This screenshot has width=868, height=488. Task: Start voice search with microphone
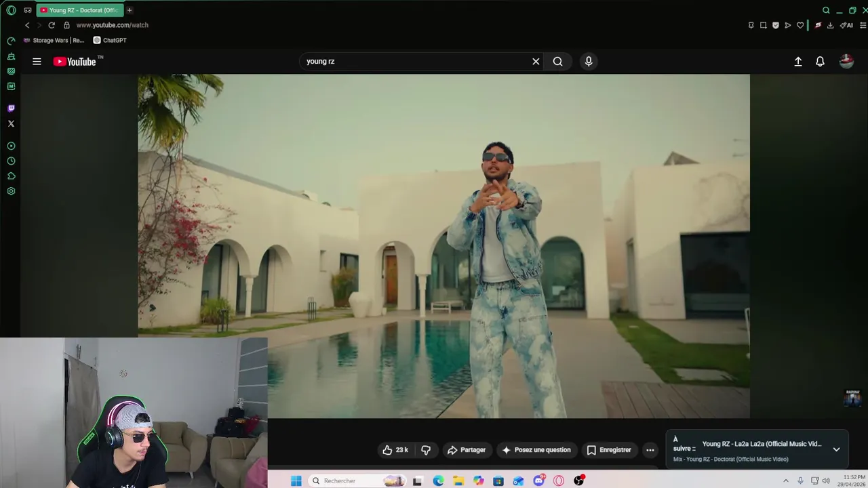point(589,61)
